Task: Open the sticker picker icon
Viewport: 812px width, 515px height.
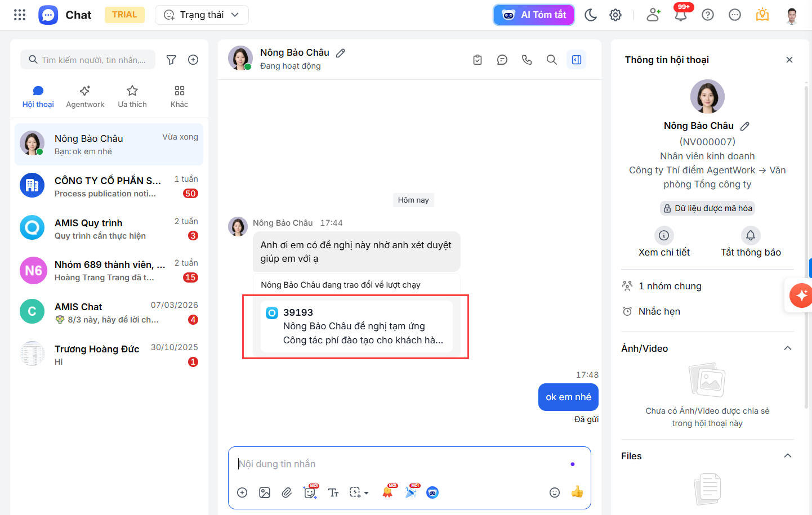Action: point(310,492)
